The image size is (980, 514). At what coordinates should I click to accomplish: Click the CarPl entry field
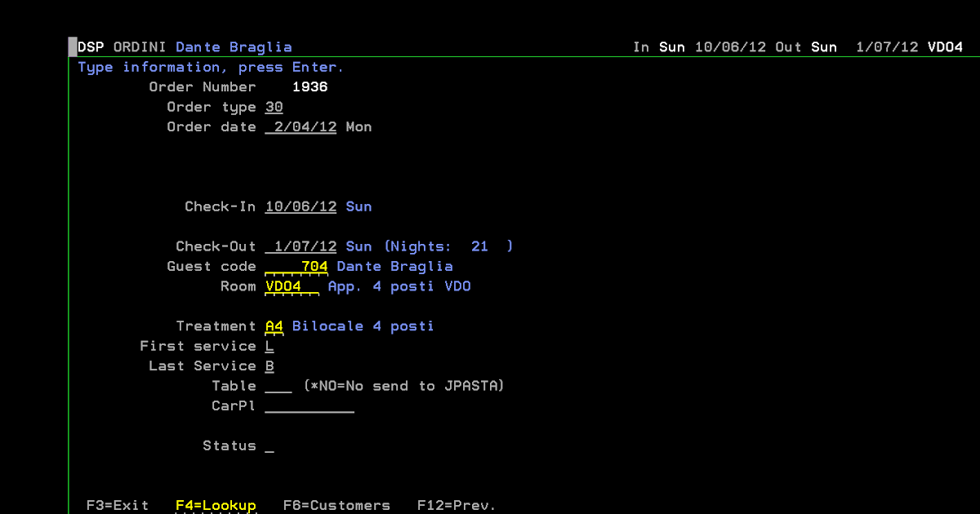pos(309,405)
